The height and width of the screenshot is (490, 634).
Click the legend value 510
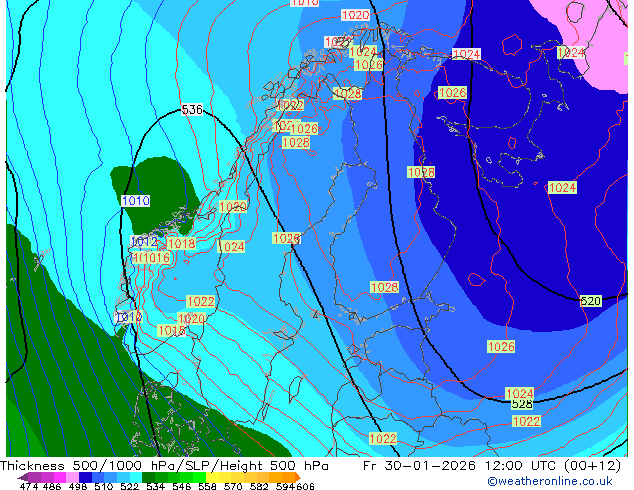[x=104, y=486]
